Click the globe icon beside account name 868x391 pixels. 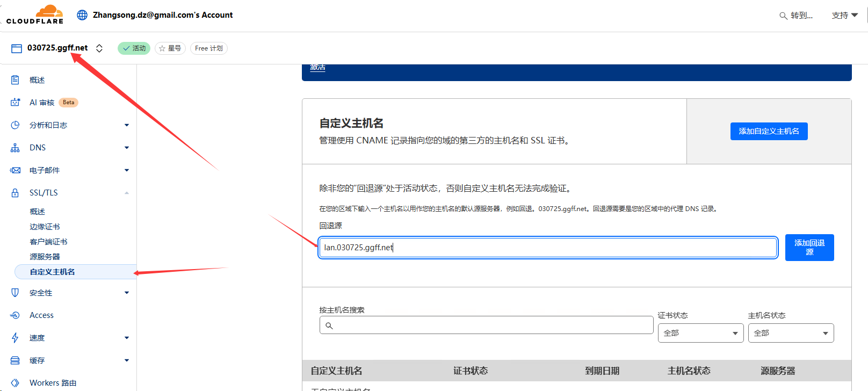coord(82,15)
